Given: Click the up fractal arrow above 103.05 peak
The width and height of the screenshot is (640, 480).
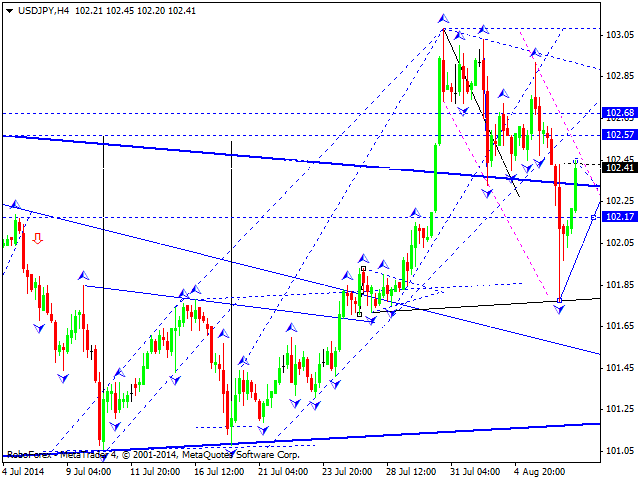Looking at the screenshot, I should [x=444, y=18].
